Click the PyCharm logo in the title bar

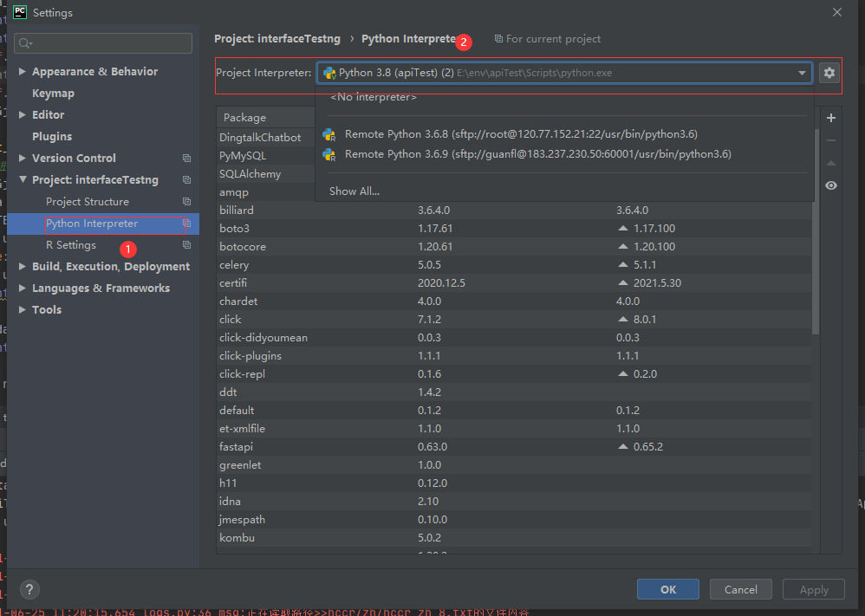tap(20, 12)
